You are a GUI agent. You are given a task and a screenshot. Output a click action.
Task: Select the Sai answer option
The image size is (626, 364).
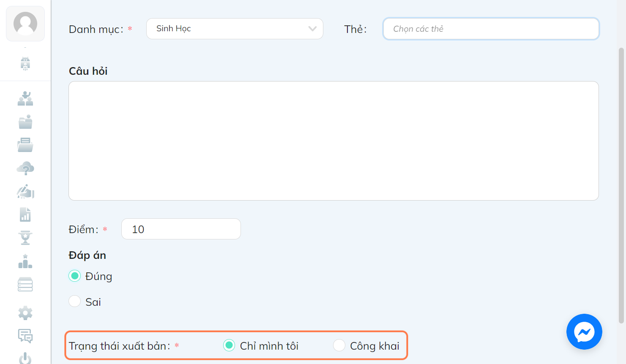click(74, 301)
